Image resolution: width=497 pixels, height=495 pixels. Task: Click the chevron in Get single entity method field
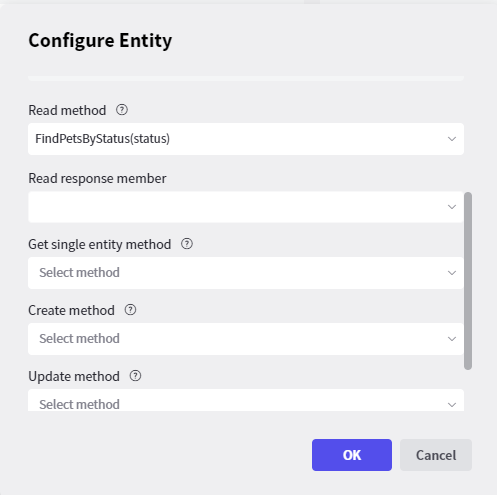point(452,273)
